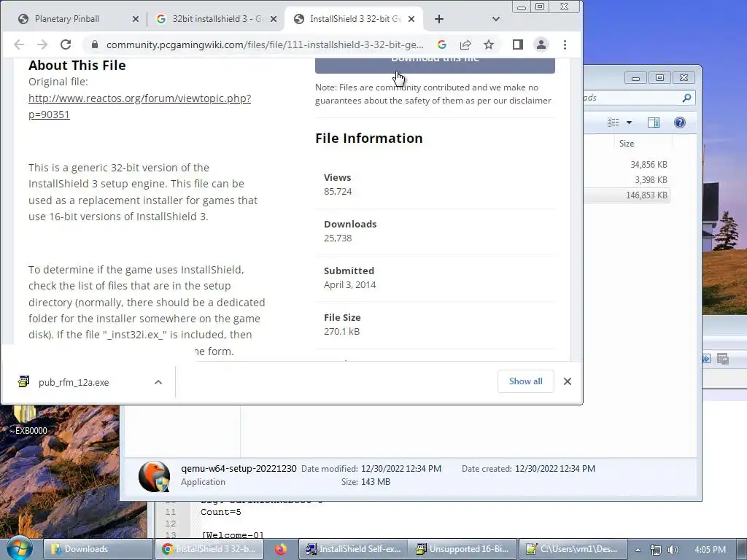The height and width of the screenshot is (560, 747).
Task: Click the Google icon in the address bar
Action: click(442, 44)
